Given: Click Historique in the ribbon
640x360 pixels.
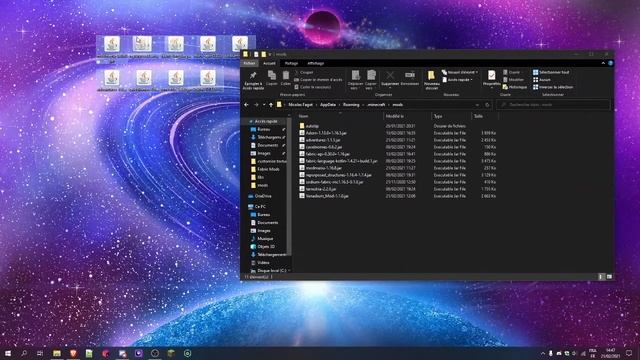Looking at the screenshot, I should point(515,87).
